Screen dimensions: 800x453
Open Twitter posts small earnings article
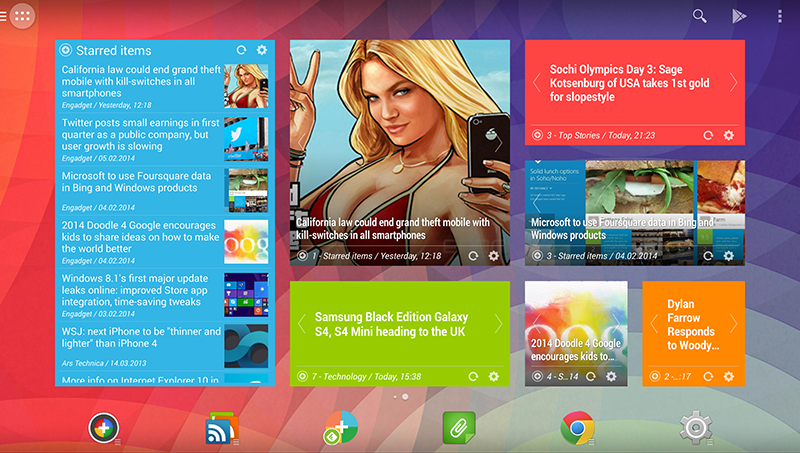tap(165, 140)
